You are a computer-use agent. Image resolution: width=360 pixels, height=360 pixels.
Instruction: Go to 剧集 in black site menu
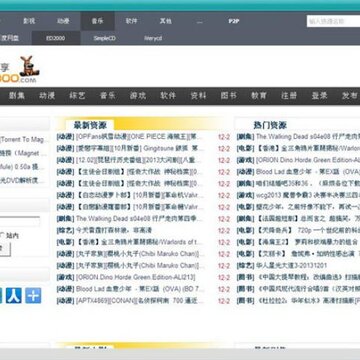tap(17, 96)
